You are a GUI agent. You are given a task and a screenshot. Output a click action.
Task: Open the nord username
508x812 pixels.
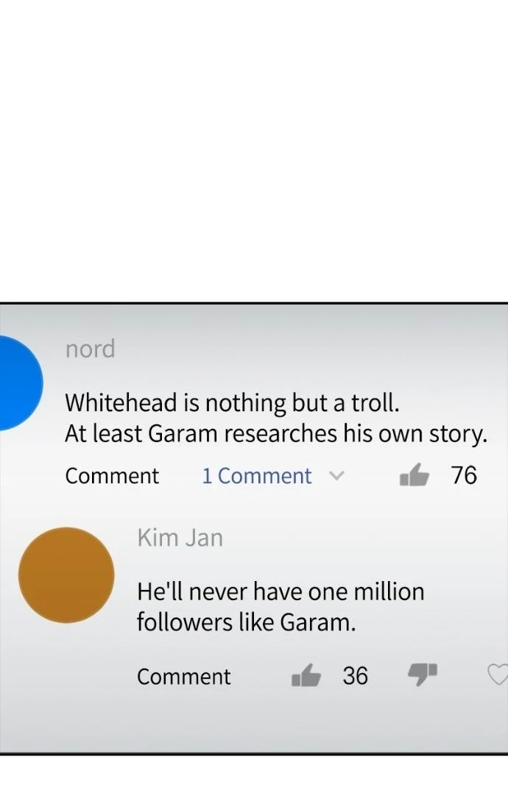(91, 349)
